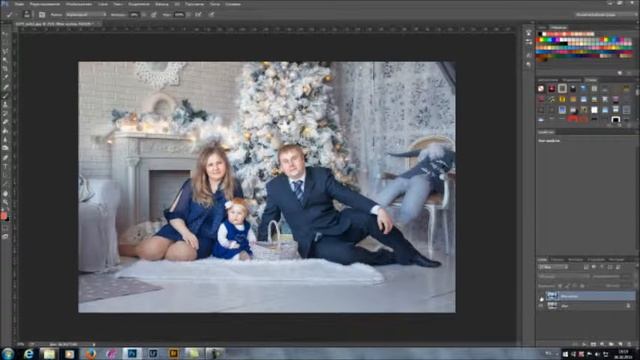Image resolution: width=640 pixels, height=360 pixels.
Task: Open the Image menu
Action: [78, 4]
